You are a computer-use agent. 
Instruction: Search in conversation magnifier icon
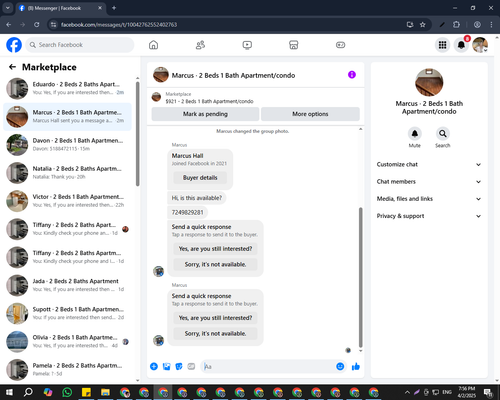pos(442,134)
